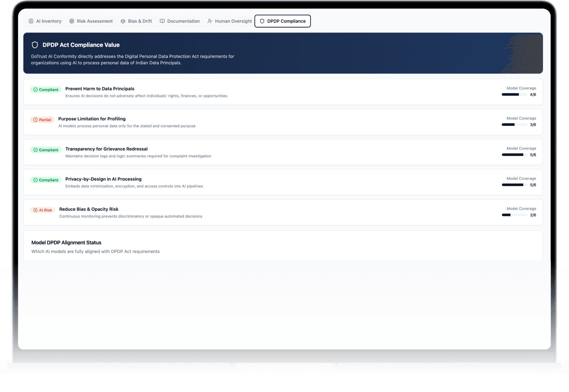Click shield icon beside DPDP Act Compliance Value
This screenshot has height=392, width=569.
tap(35, 45)
